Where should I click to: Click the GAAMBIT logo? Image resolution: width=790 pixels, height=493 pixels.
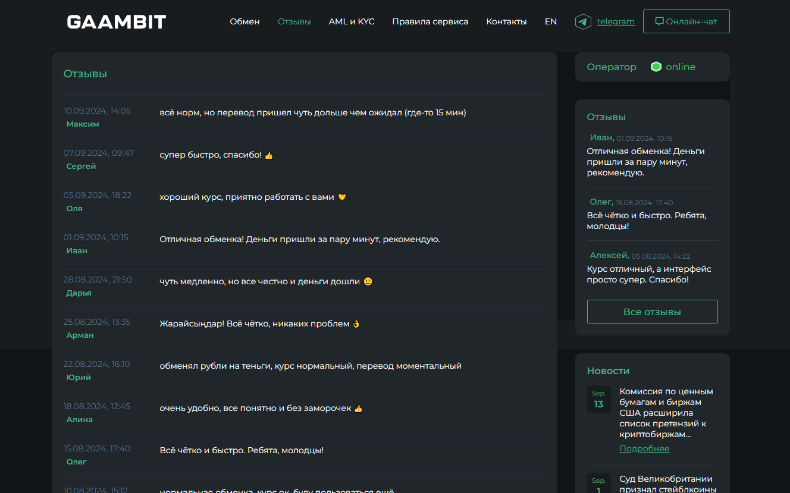116,22
